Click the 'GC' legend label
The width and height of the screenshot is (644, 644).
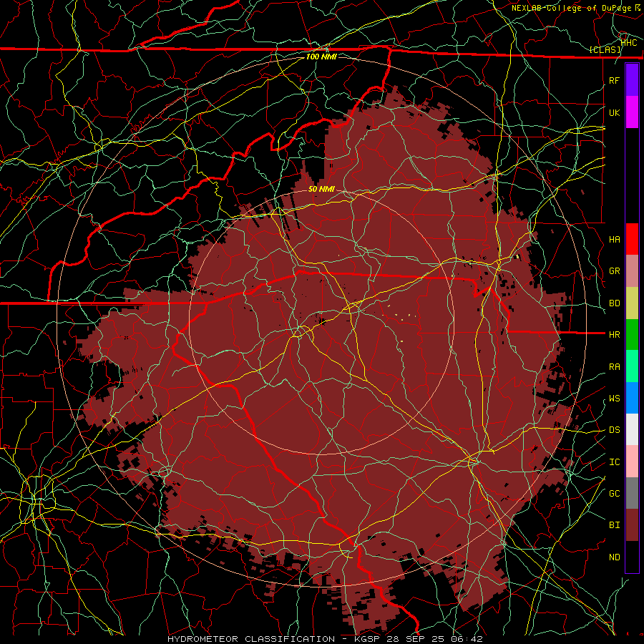(614, 493)
